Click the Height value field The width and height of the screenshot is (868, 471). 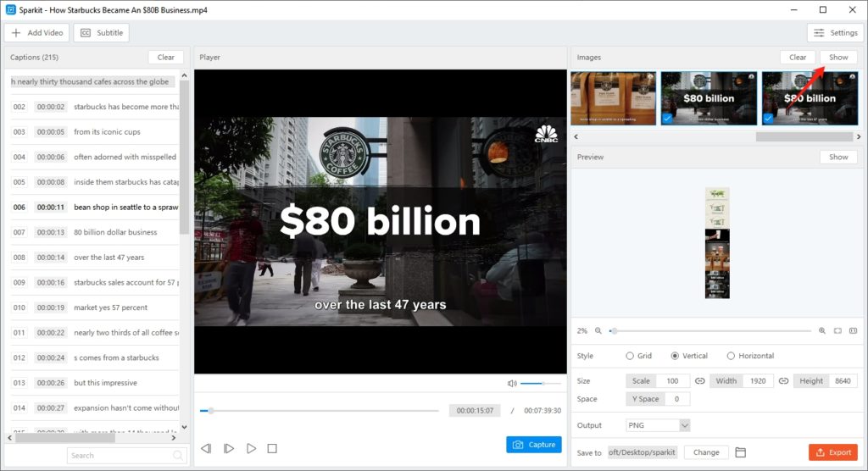pyautogui.click(x=843, y=381)
